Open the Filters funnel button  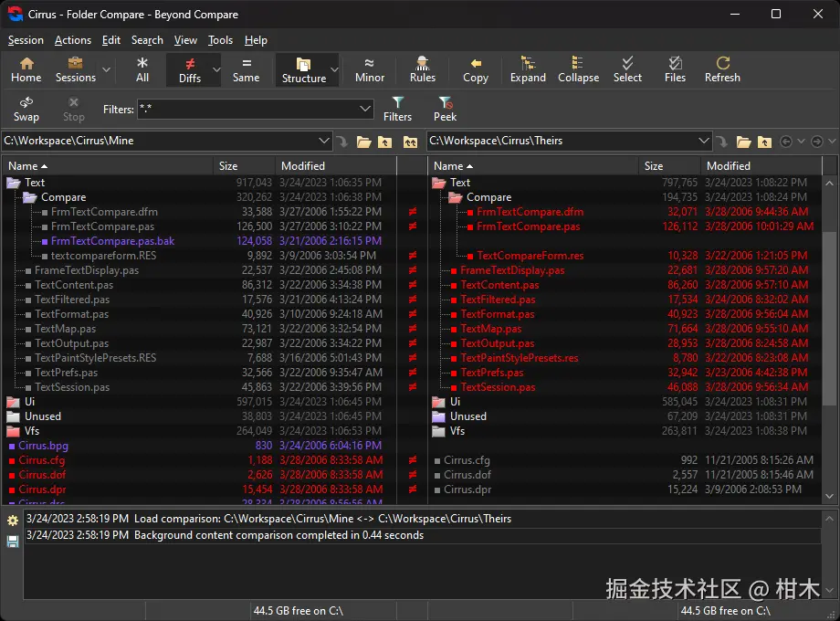[397, 110]
